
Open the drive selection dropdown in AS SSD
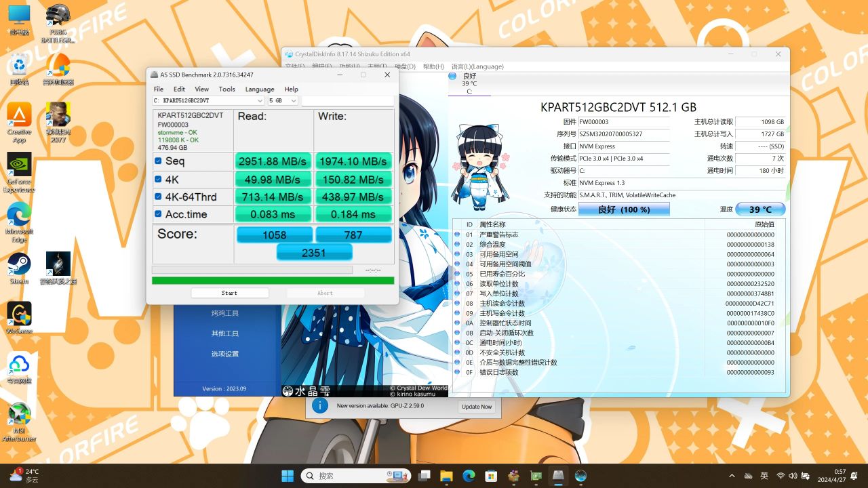(208, 100)
